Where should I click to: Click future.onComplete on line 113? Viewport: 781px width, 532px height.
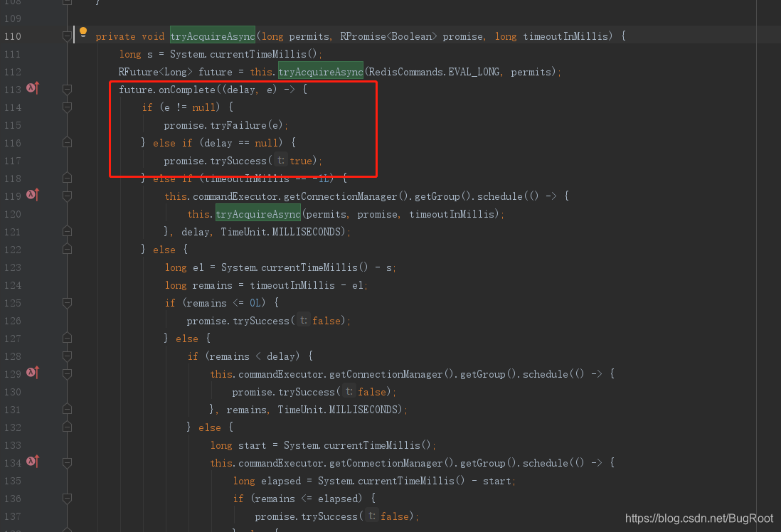(x=167, y=90)
